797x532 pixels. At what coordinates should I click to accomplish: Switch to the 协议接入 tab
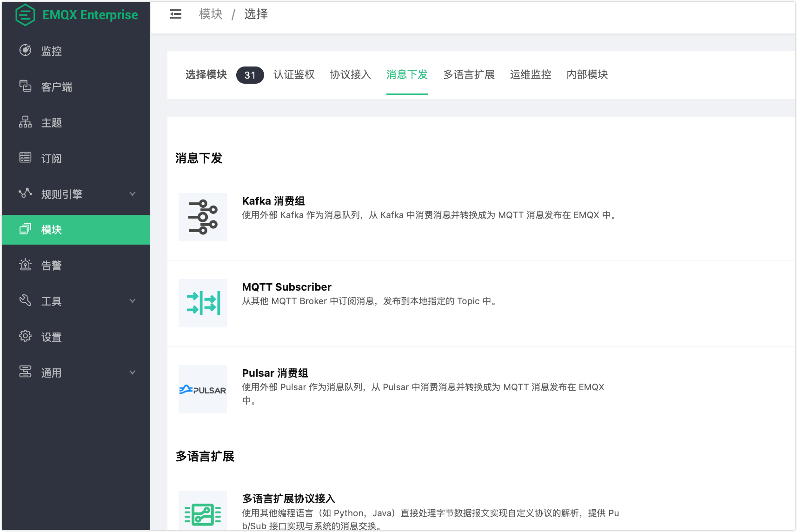pos(350,75)
